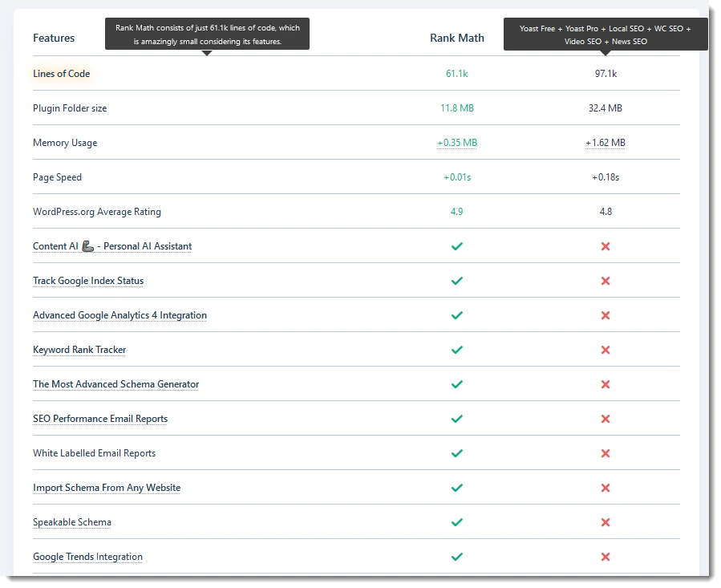
Task: Follow the Import Schema From Any Website link
Action: coord(107,488)
